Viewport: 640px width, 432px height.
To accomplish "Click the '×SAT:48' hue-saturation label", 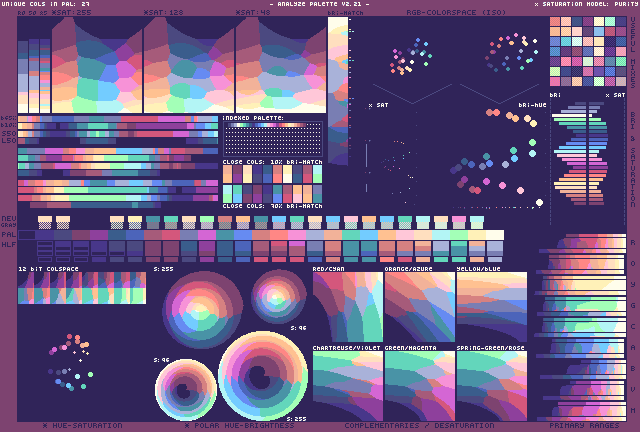I will pos(253,12).
